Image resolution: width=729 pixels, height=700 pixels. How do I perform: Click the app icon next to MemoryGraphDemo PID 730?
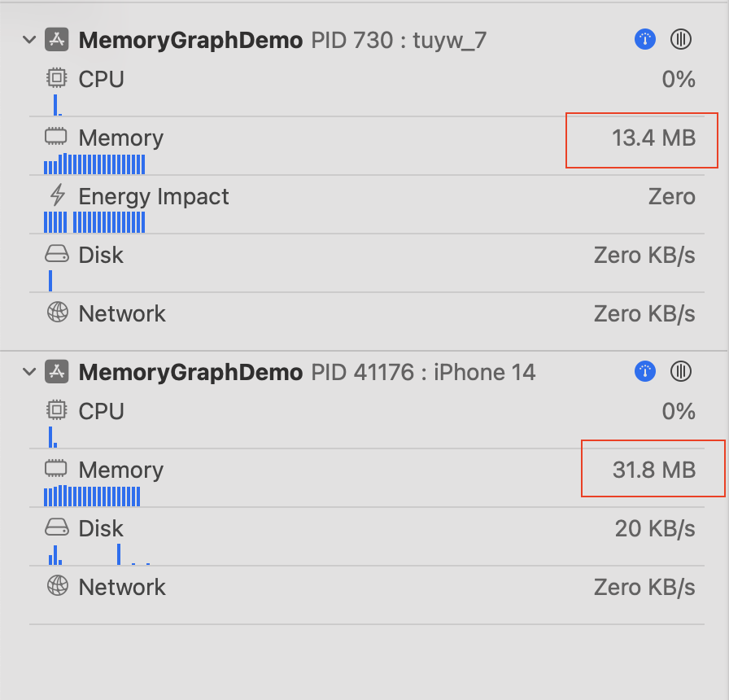pyautogui.click(x=57, y=40)
